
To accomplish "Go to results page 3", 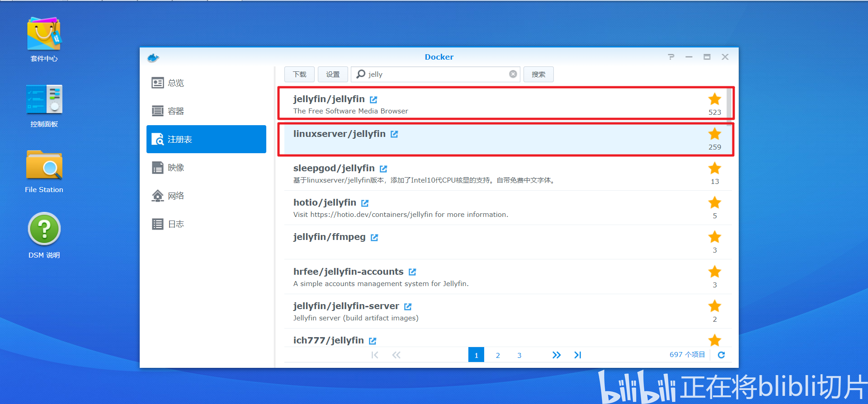I will pyautogui.click(x=519, y=355).
